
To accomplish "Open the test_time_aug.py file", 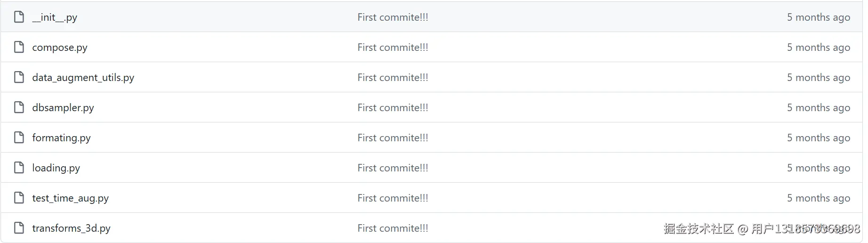I will point(70,198).
